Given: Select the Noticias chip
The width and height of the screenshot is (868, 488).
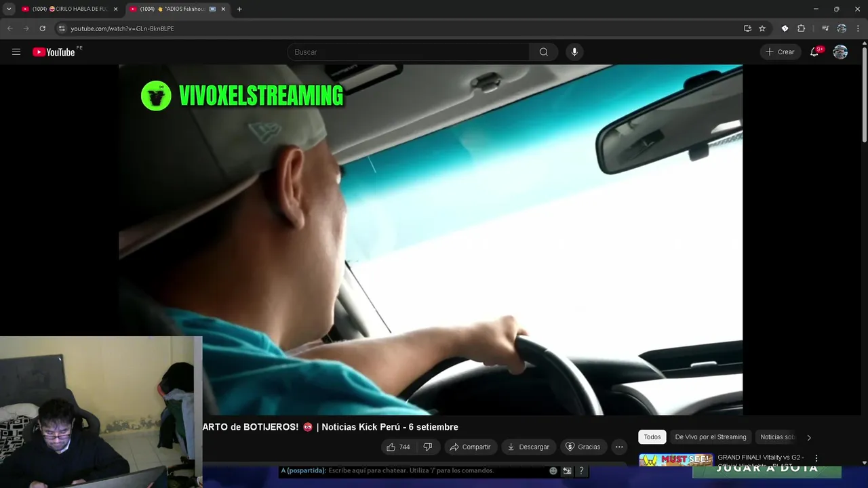Looking at the screenshot, I should click(776, 437).
